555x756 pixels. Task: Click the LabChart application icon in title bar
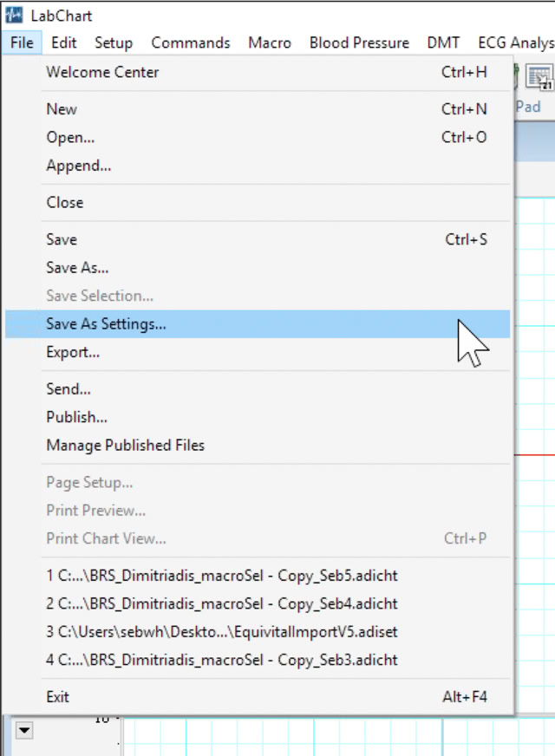tap(14, 16)
